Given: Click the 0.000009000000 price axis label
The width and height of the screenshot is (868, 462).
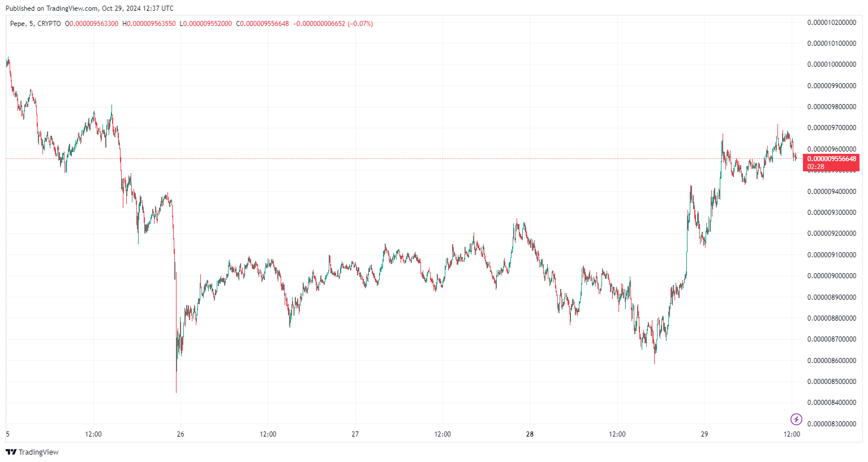Looking at the screenshot, I should pyautogui.click(x=831, y=276).
